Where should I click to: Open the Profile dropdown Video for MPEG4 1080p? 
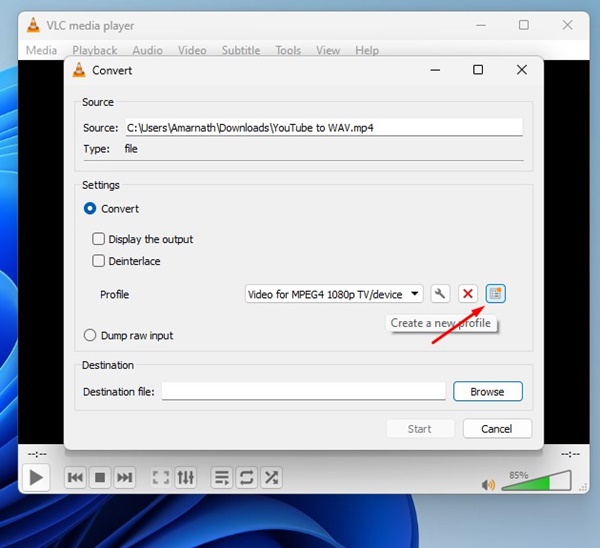click(334, 294)
